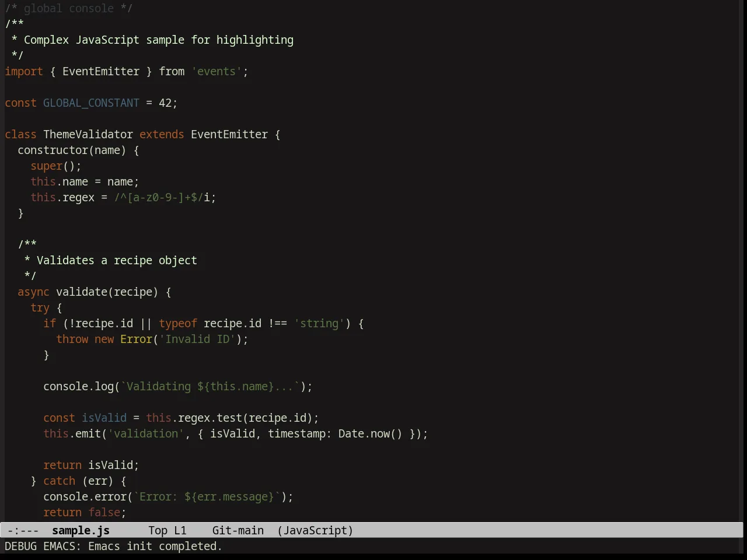This screenshot has height=560, width=747.
Task: Click the 'try' keyword
Action: tap(40, 307)
